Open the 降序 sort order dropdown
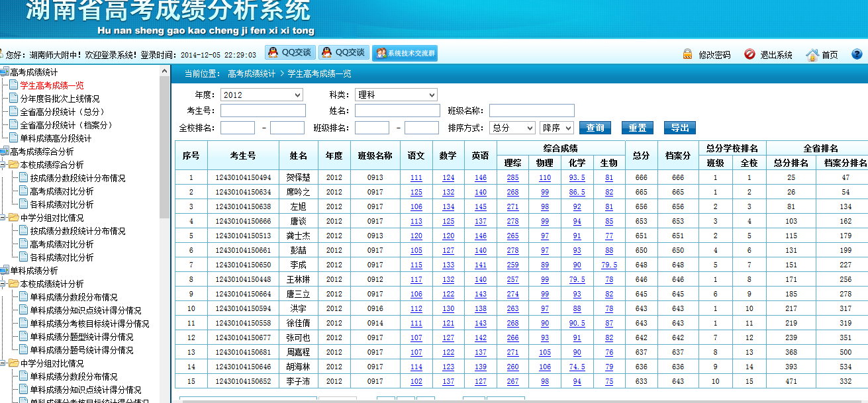 click(x=556, y=128)
